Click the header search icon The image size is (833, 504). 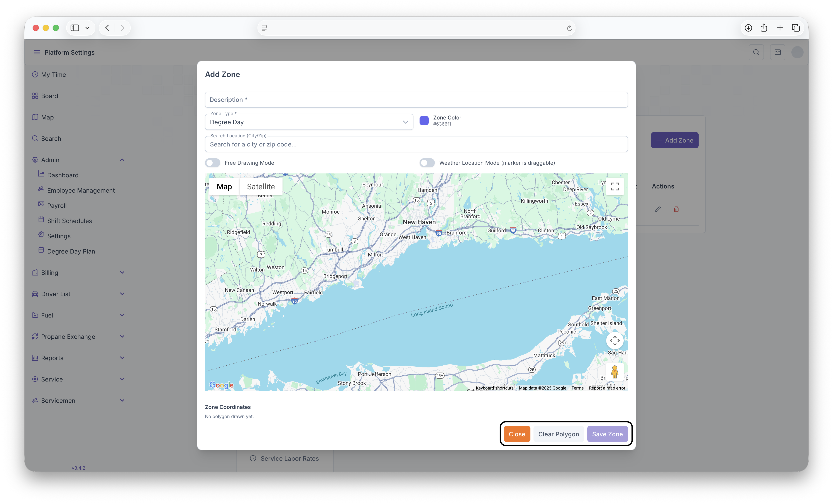pyautogui.click(x=756, y=52)
